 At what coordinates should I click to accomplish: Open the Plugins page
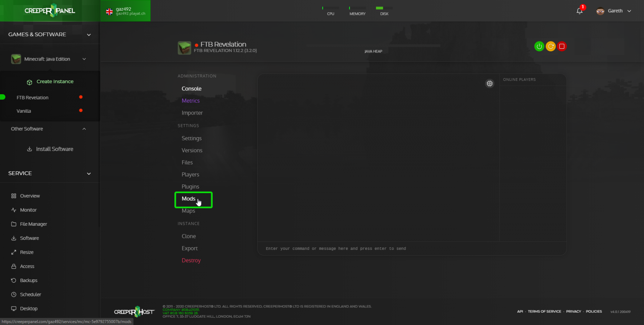(x=191, y=187)
